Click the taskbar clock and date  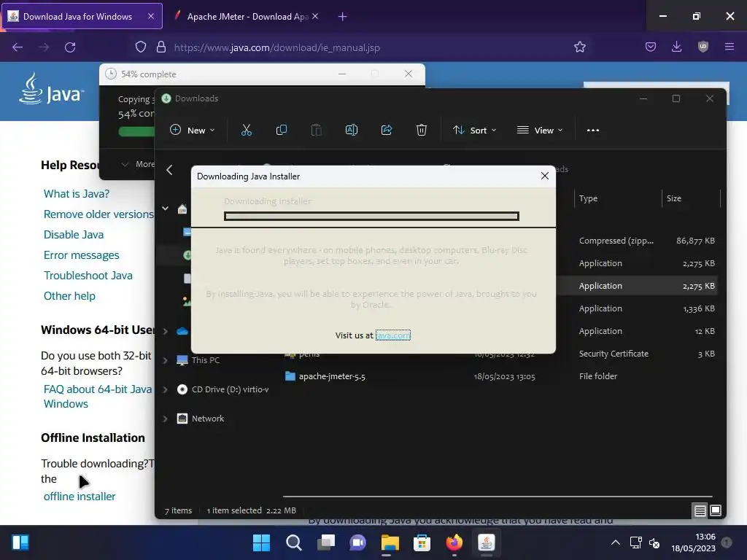[x=694, y=542]
